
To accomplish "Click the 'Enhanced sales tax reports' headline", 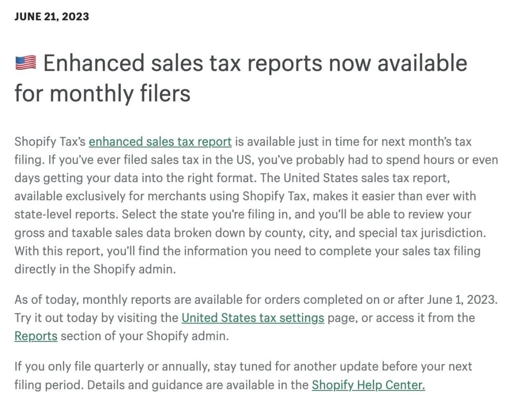I will pos(241,63).
